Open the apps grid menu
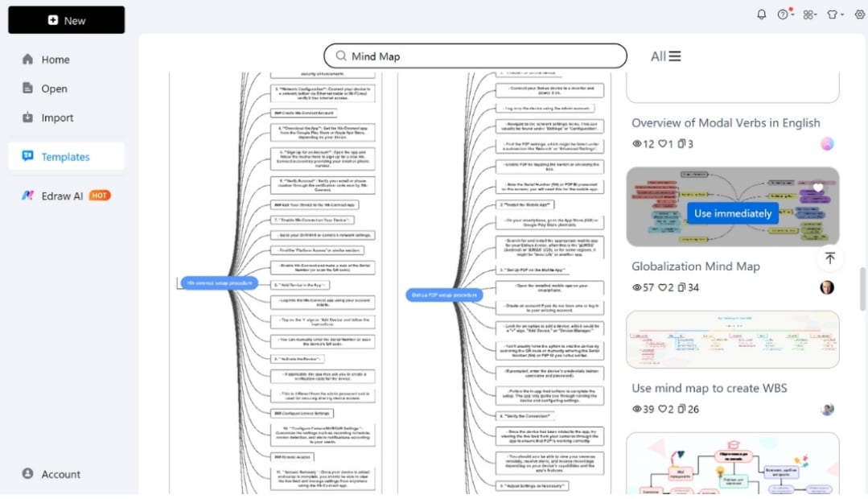The height and width of the screenshot is (499, 868). click(x=810, y=15)
